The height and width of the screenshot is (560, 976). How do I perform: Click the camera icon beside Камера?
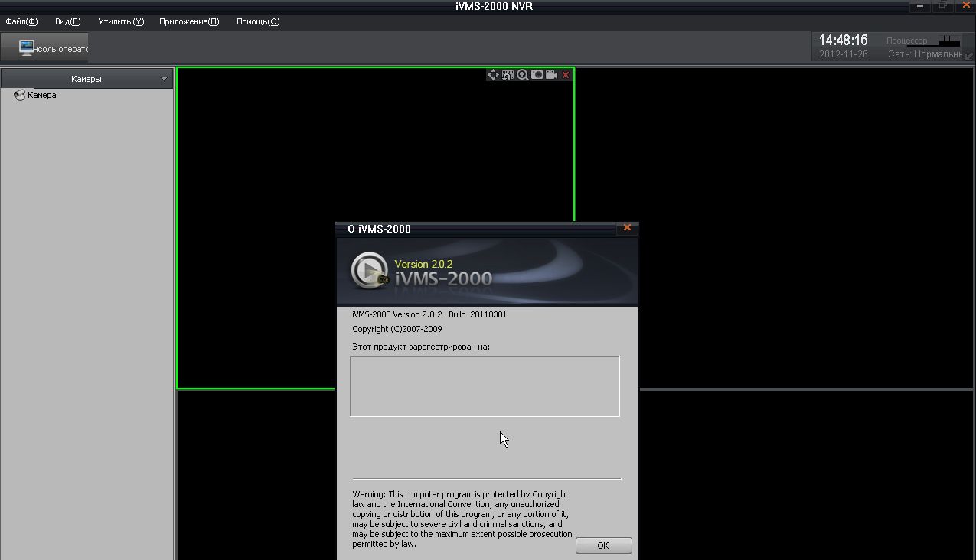pyautogui.click(x=19, y=95)
